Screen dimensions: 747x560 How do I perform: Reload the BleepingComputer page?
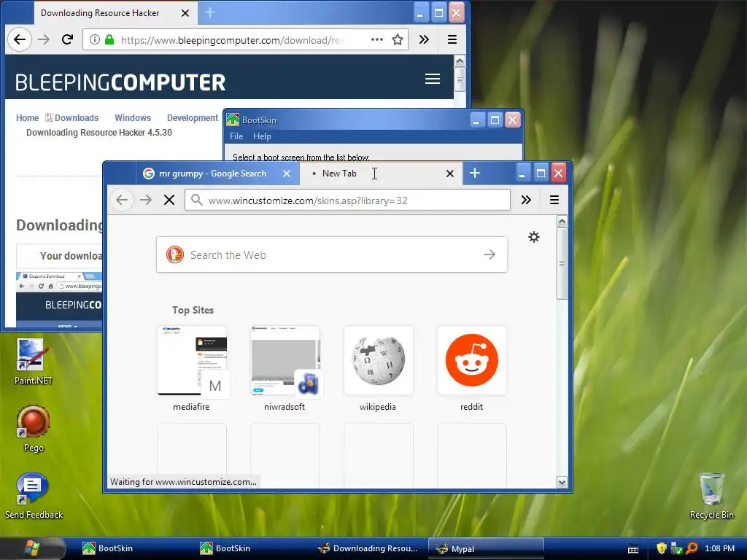pos(68,39)
